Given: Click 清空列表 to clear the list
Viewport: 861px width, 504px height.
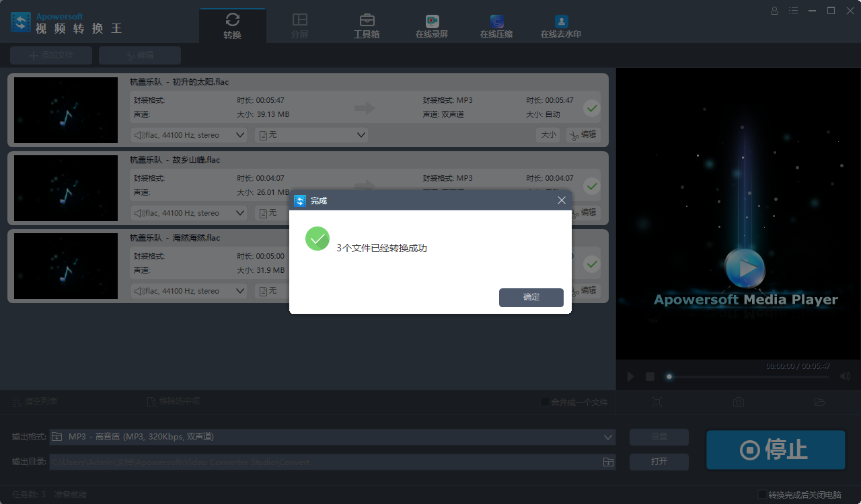Looking at the screenshot, I should pyautogui.click(x=35, y=401).
